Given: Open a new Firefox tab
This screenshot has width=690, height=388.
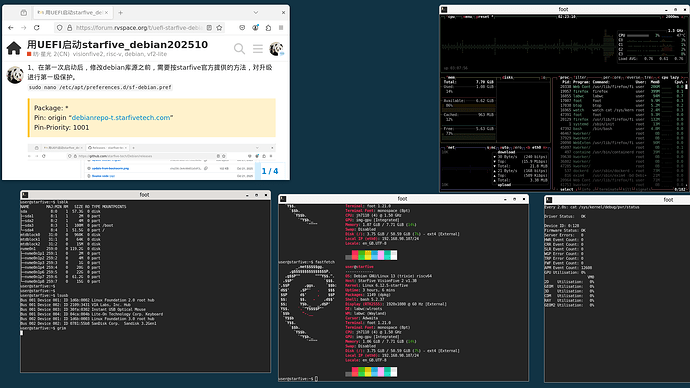Looking at the screenshot, I should (x=121, y=13).
